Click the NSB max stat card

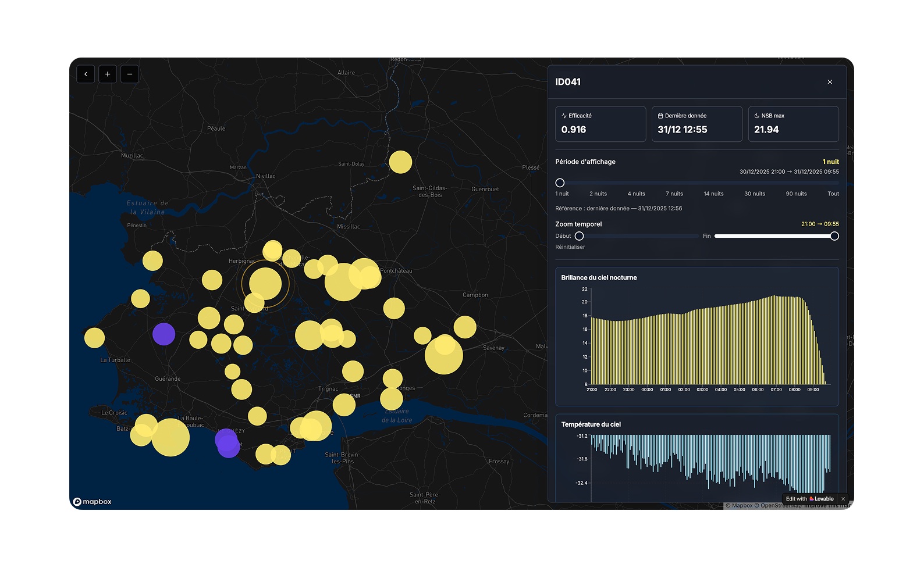794,124
